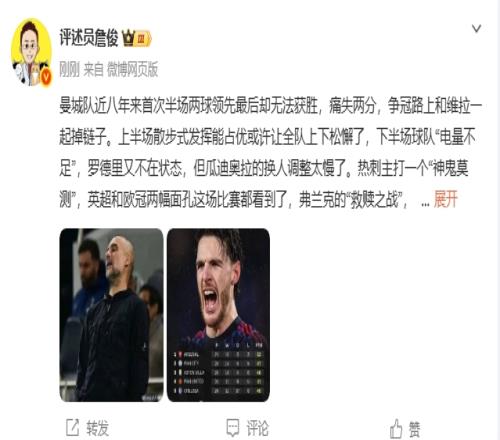Image resolution: width=500 pixels, height=440 pixels.
Task: Click the 转发 repost label
Action: (x=97, y=428)
